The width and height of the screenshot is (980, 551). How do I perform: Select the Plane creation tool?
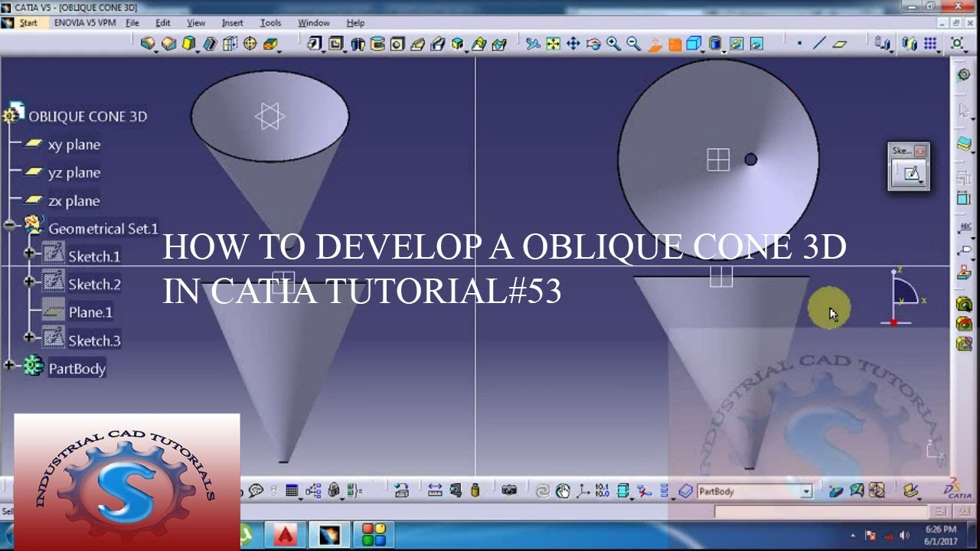click(x=840, y=44)
